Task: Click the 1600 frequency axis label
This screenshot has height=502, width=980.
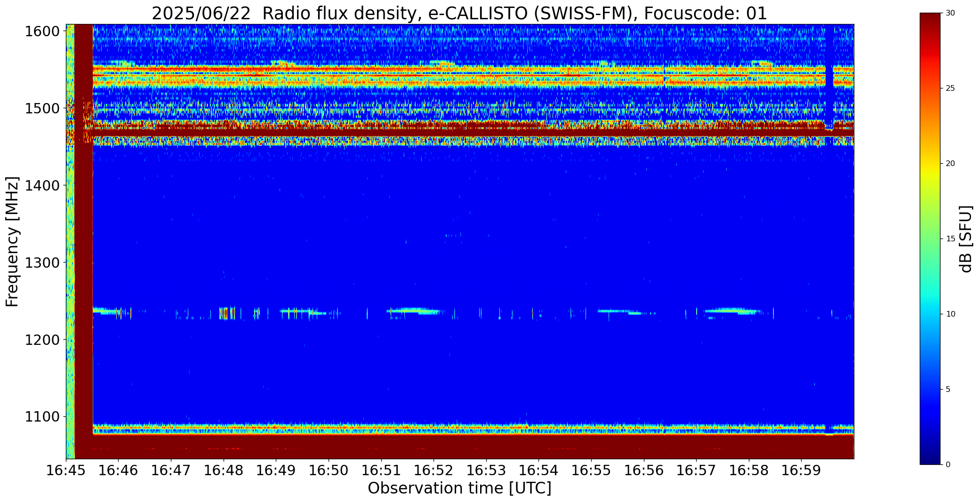Action: click(x=42, y=32)
